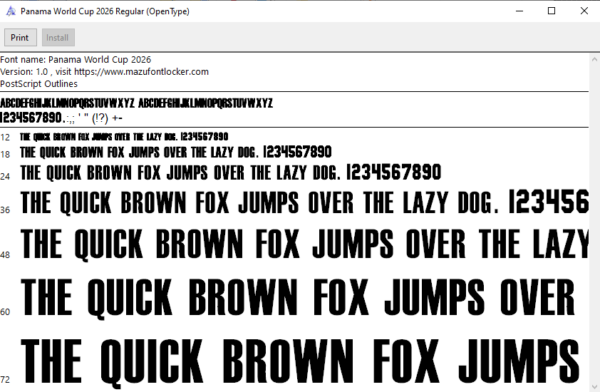The width and height of the screenshot is (600, 392).
Task: Click the 1234567890 digits and punctuation sample line
Action: (61, 118)
